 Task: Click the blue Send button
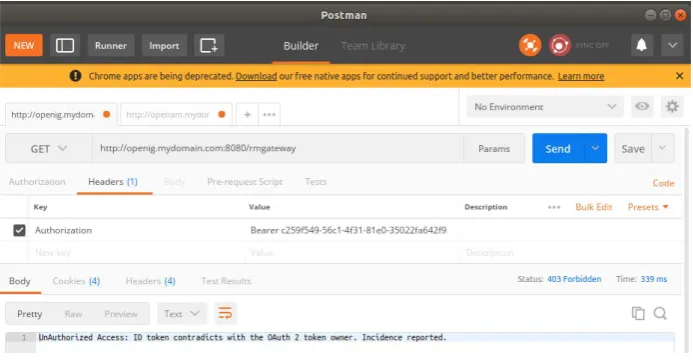click(x=558, y=148)
